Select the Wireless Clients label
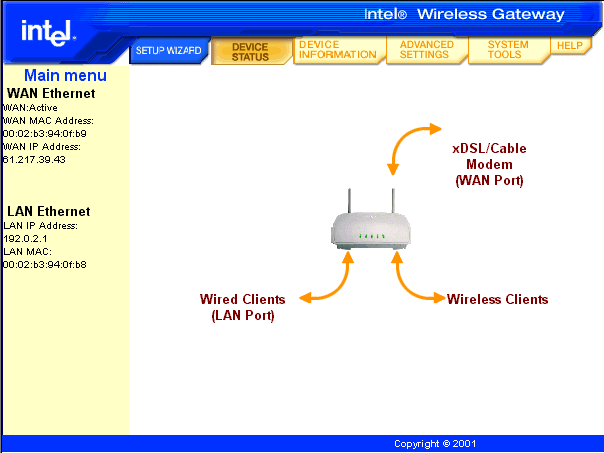Screen dimensions: 604x453 coord(497,299)
